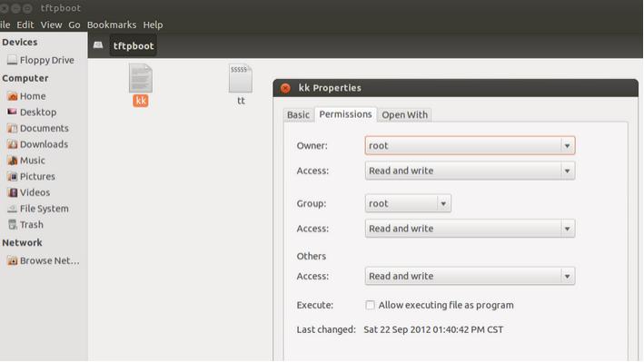Viewport: 644px width, 362px height.
Task: Go to Documents via sidebar label
Action: click(45, 128)
